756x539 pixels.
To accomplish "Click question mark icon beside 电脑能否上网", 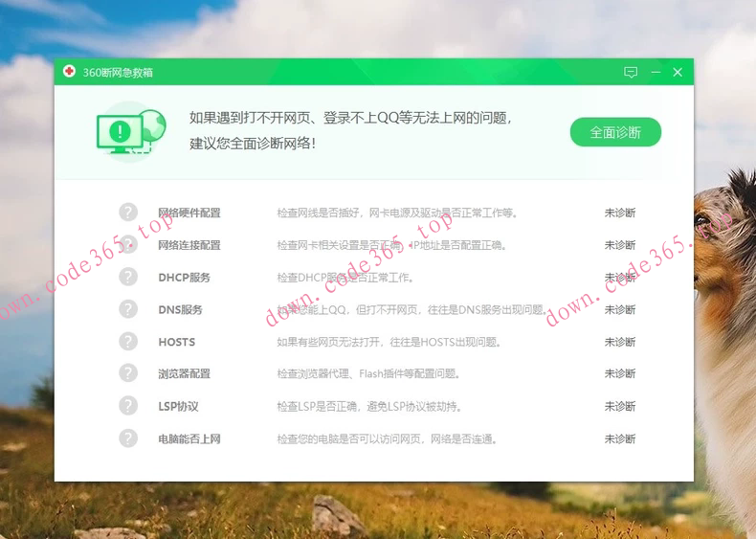I will tap(128, 438).
